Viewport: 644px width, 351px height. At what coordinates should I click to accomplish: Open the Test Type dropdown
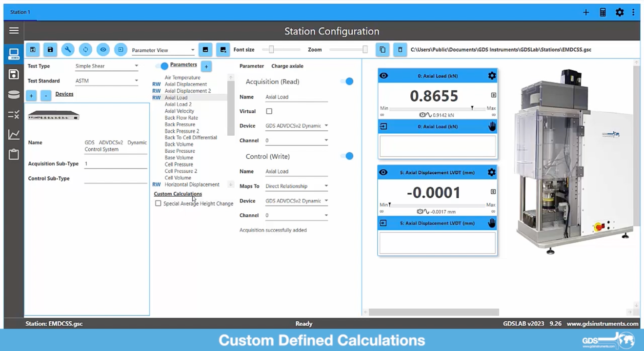tap(107, 66)
